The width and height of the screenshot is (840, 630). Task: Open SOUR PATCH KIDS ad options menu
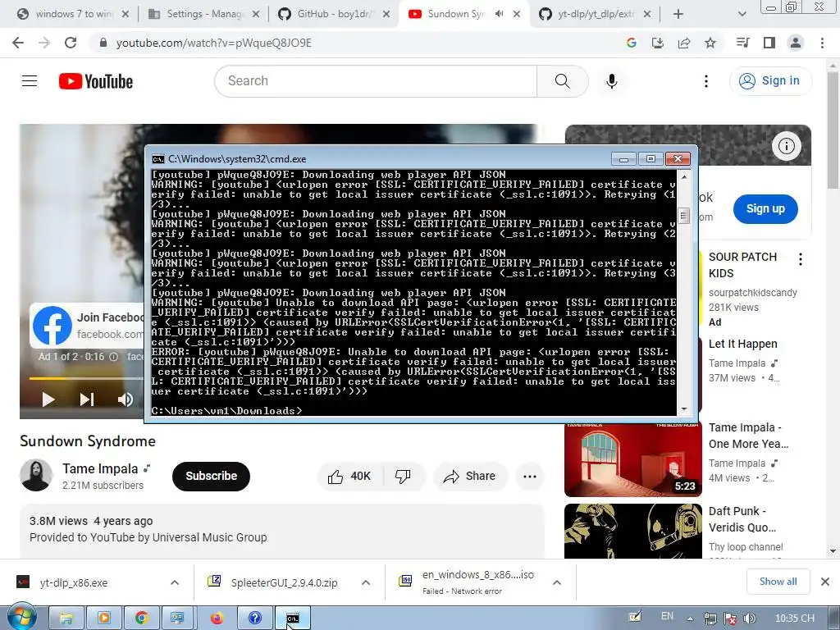click(x=801, y=259)
